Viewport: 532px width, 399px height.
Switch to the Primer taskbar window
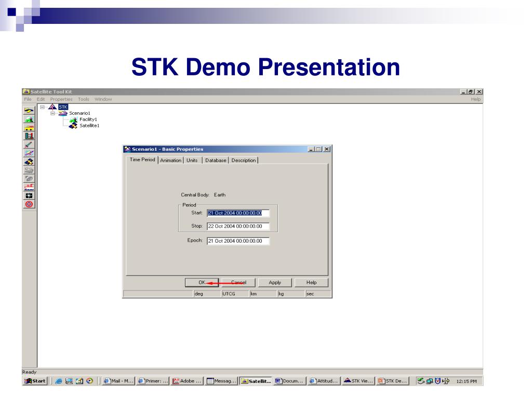click(153, 381)
